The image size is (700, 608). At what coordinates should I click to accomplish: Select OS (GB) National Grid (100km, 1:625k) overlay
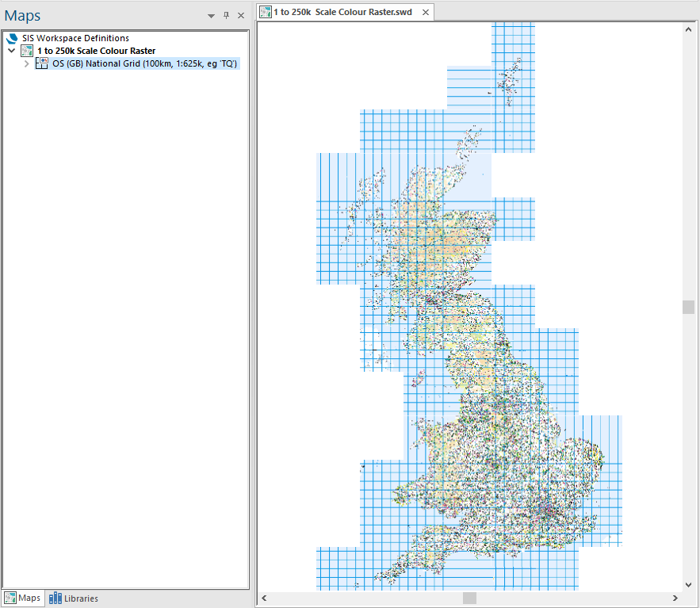click(x=144, y=63)
